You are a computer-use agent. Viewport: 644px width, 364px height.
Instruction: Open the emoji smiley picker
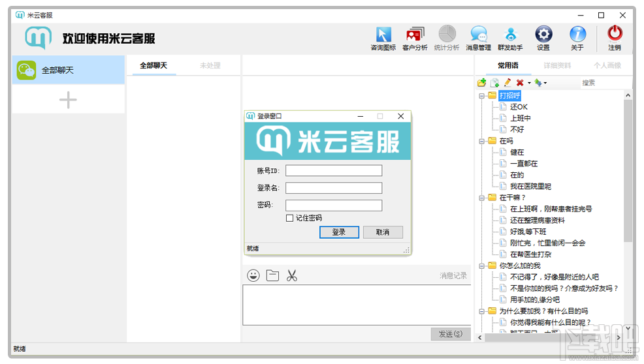[x=253, y=275]
